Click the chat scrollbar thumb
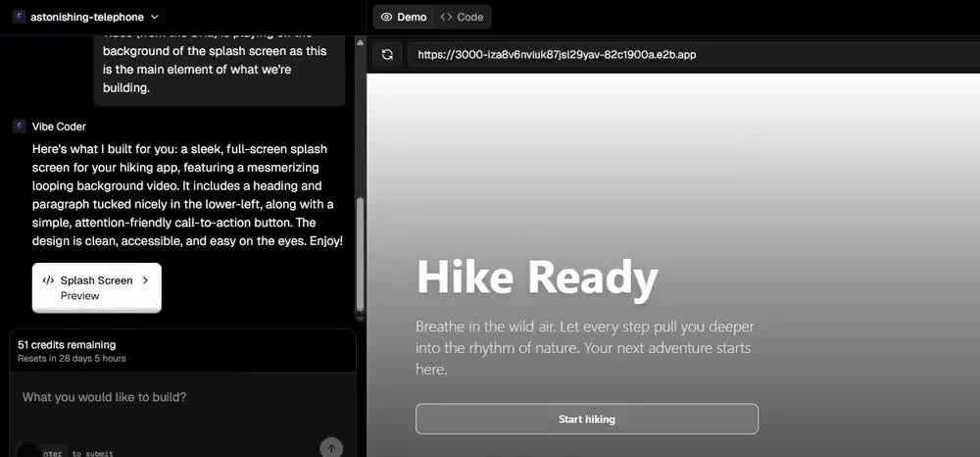 pyautogui.click(x=360, y=254)
